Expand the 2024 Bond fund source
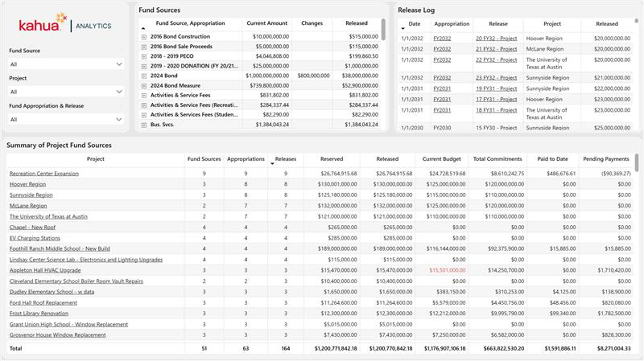 [144, 76]
